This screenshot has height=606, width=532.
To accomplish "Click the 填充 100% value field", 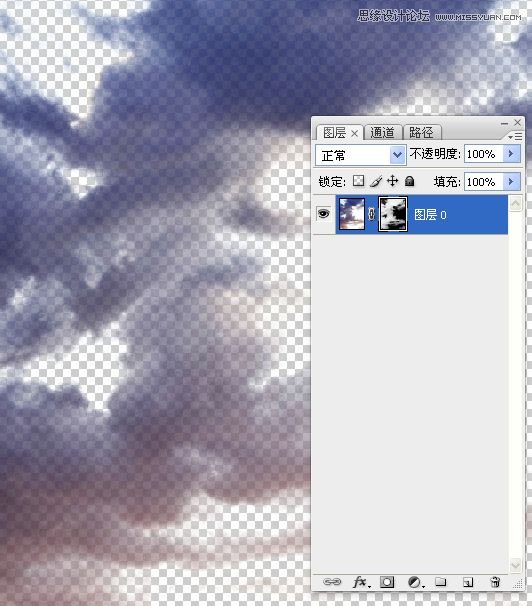I will pos(484,181).
